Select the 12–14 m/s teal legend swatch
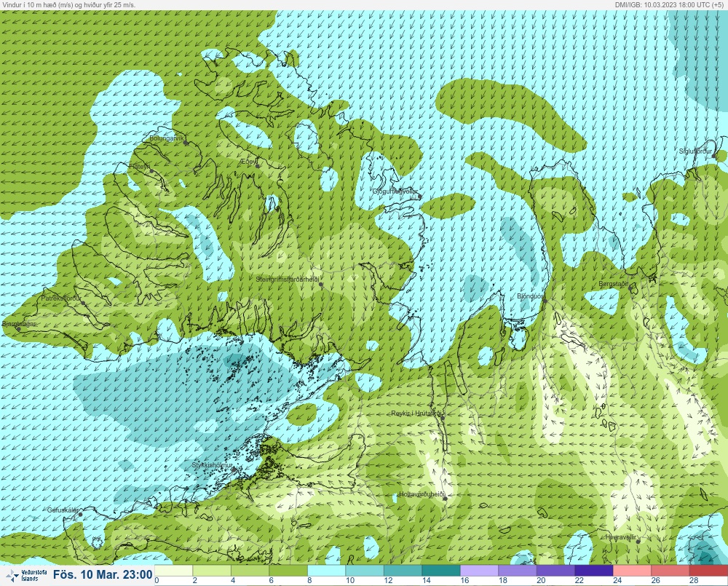 [x=403, y=570]
